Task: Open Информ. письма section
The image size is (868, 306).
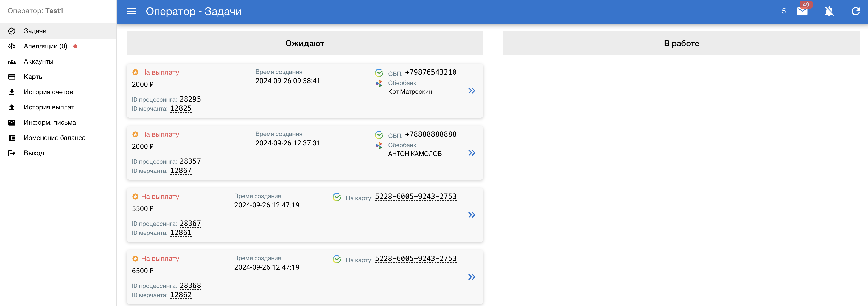Action: (50, 123)
